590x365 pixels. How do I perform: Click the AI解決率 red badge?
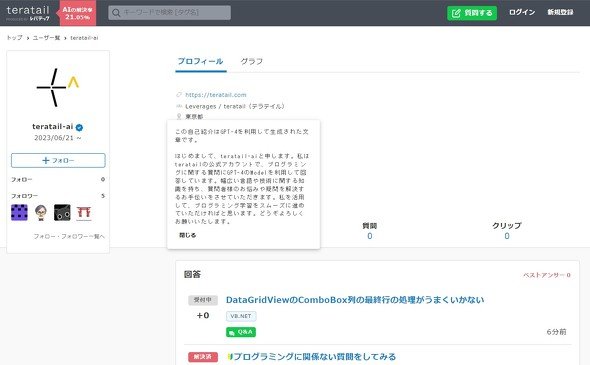77,13
